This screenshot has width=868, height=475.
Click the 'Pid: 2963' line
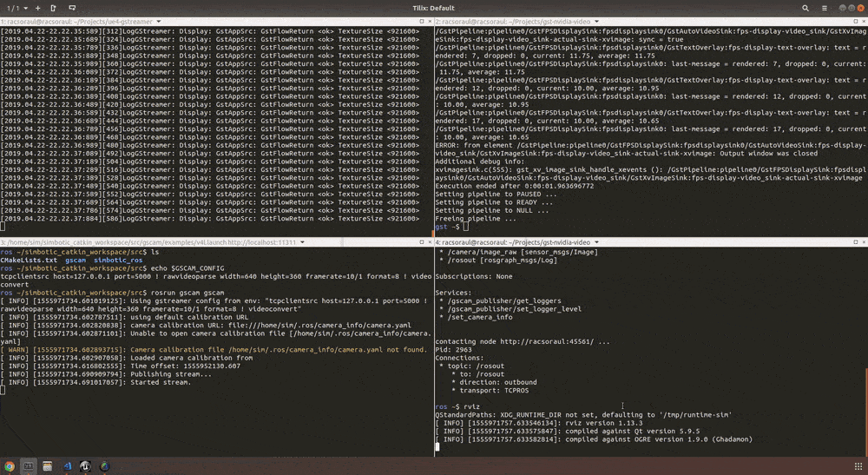click(x=453, y=349)
